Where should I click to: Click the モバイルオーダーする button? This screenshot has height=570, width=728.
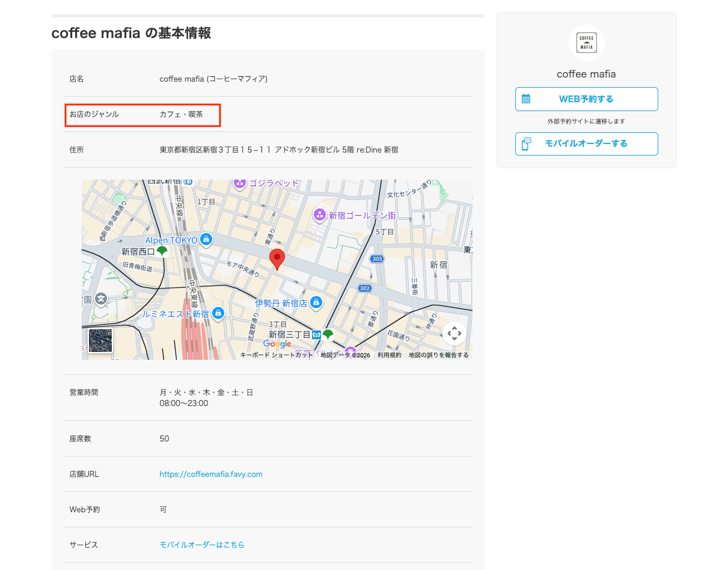tap(586, 144)
